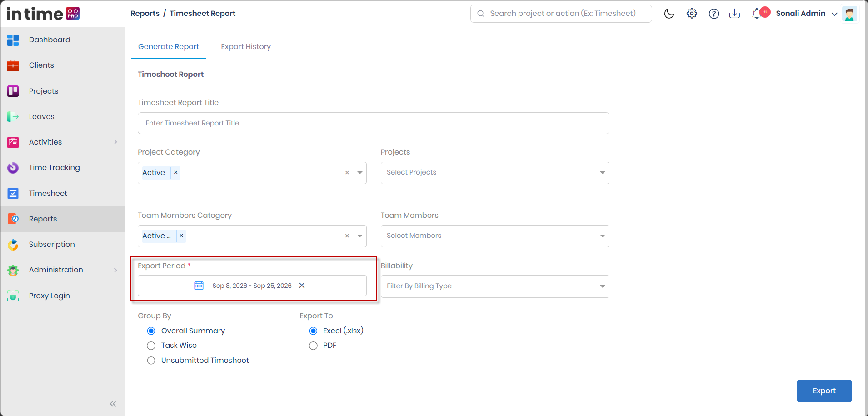868x416 pixels.
Task: Click Timesheet Report breadcrumb
Action: [x=203, y=14]
